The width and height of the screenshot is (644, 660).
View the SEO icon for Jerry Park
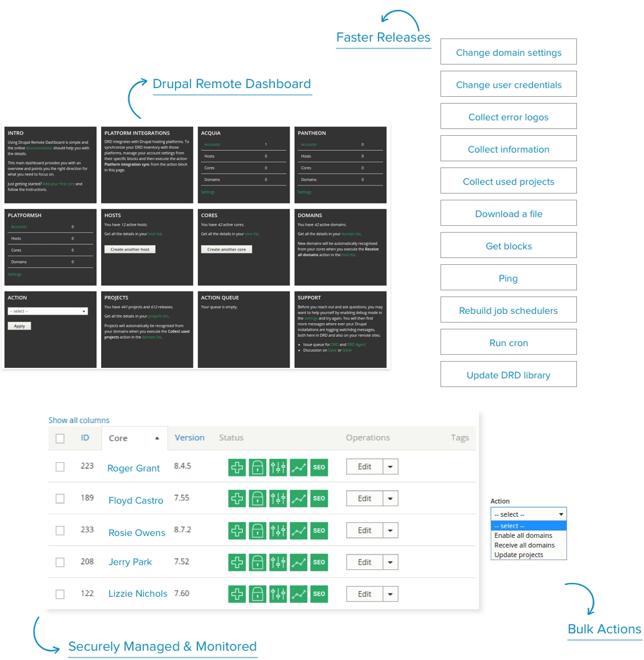pyautogui.click(x=319, y=563)
